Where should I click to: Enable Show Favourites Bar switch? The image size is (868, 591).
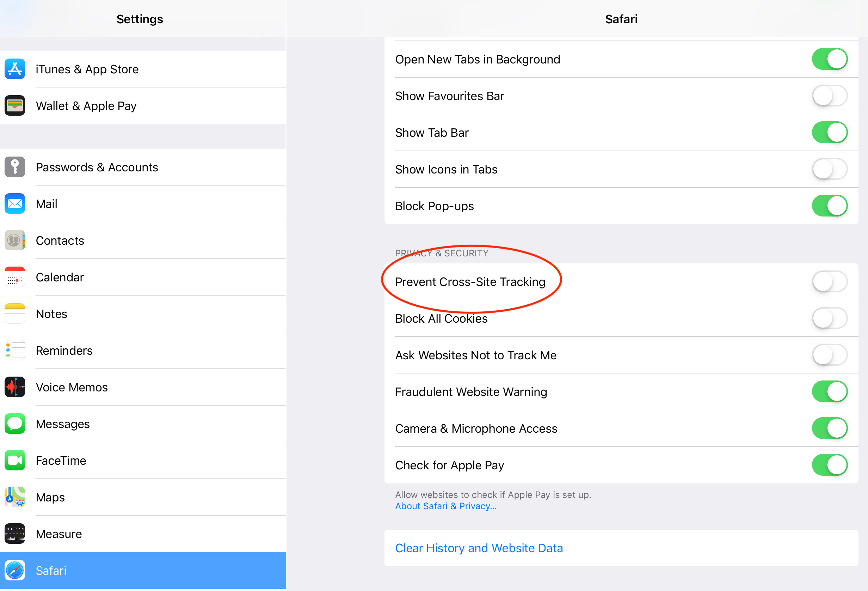830,96
